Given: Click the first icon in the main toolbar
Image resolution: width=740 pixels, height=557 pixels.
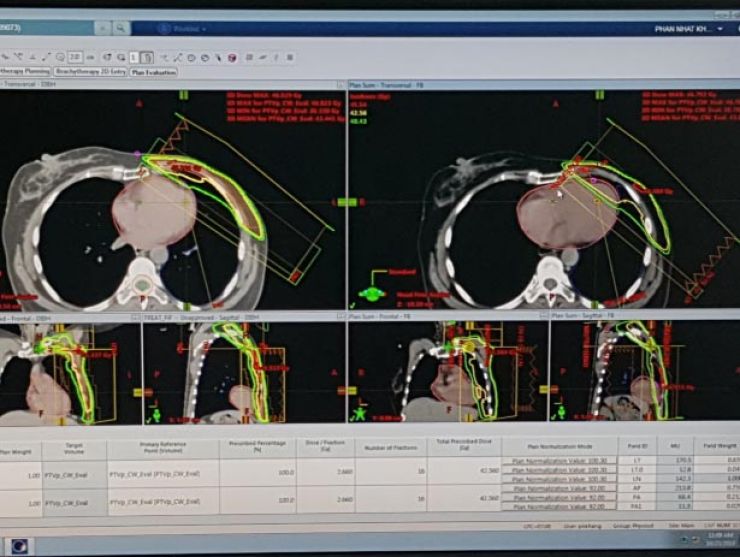Looking at the screenshot, I should tap(6, 57).
